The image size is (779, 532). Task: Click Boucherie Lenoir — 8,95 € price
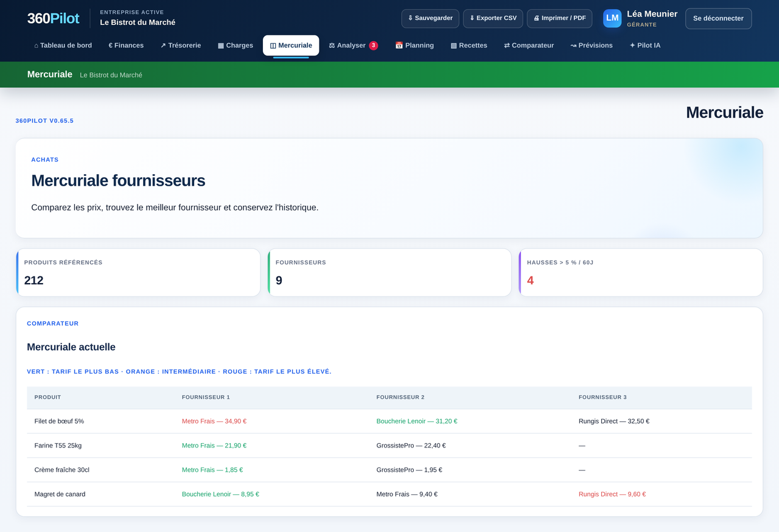pos(220,494)
